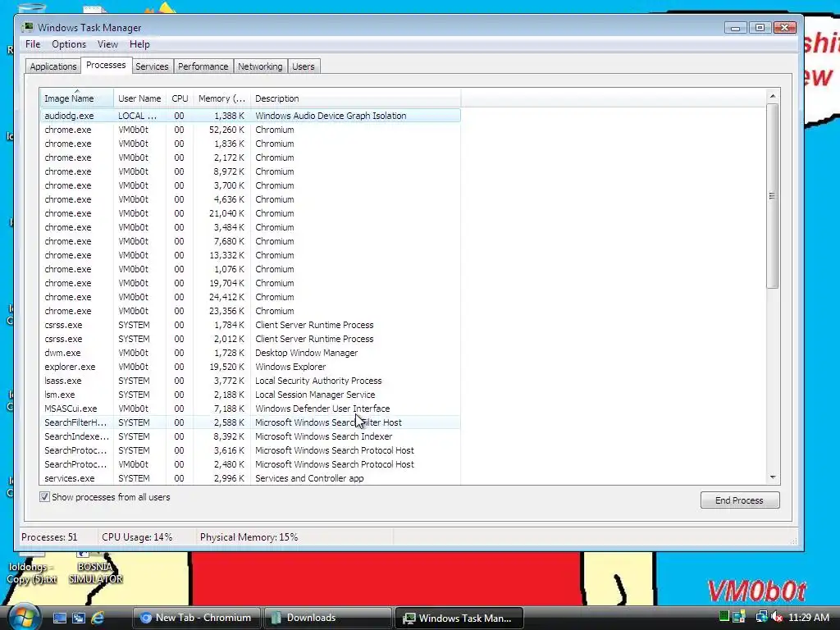This screenshot has height=630, width=840.
Task: Switch to the Users tab
Action: 304,66
